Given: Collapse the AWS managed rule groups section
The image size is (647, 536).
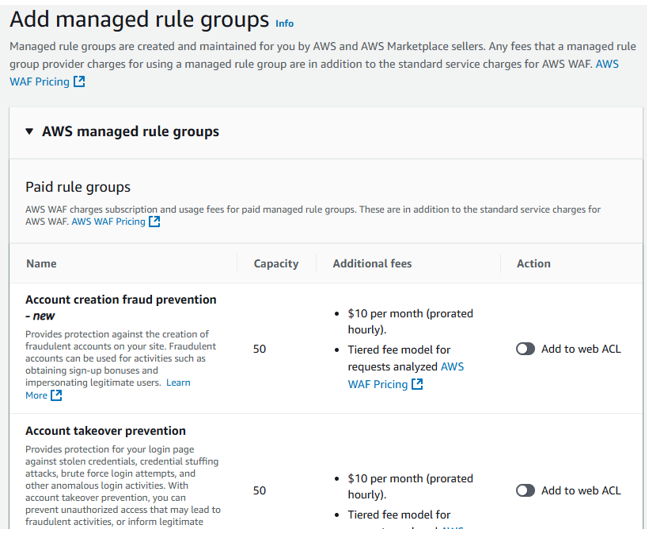Looking at the screenshot, I should click(29, 132).
